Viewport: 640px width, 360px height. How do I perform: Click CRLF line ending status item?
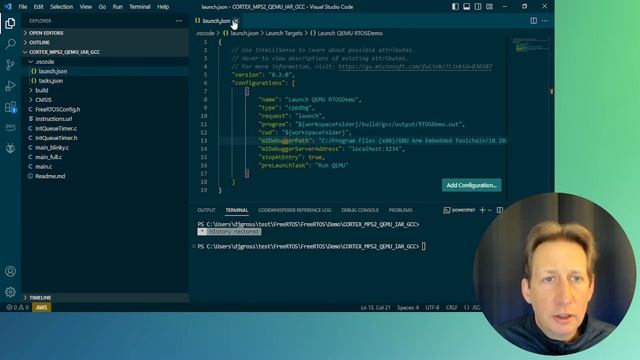click(451, 308)
